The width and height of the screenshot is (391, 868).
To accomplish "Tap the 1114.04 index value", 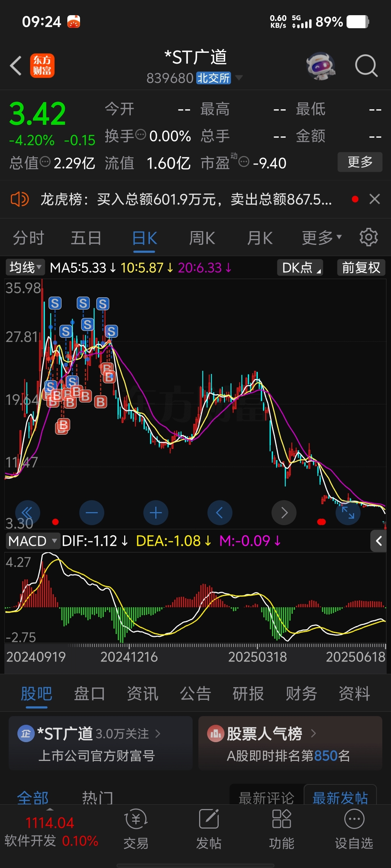I will point(50,823).
